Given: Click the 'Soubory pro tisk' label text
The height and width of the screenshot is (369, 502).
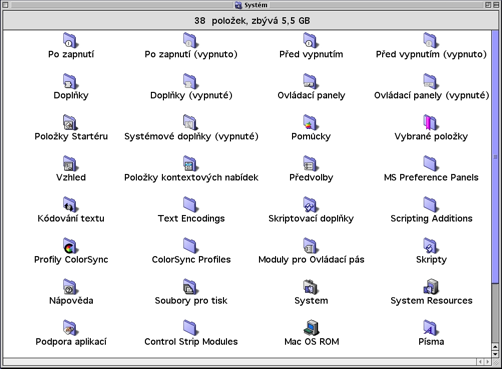Looking at the screenshot, I should coord(191,301).
